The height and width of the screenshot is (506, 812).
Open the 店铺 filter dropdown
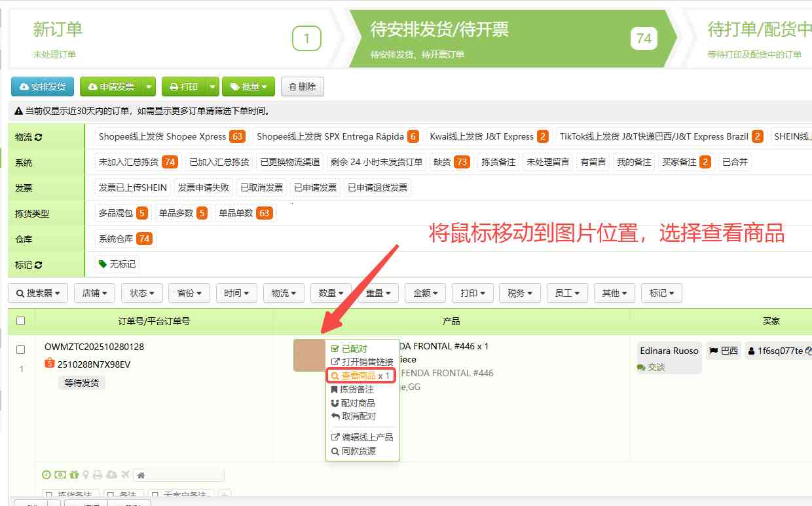94,293
